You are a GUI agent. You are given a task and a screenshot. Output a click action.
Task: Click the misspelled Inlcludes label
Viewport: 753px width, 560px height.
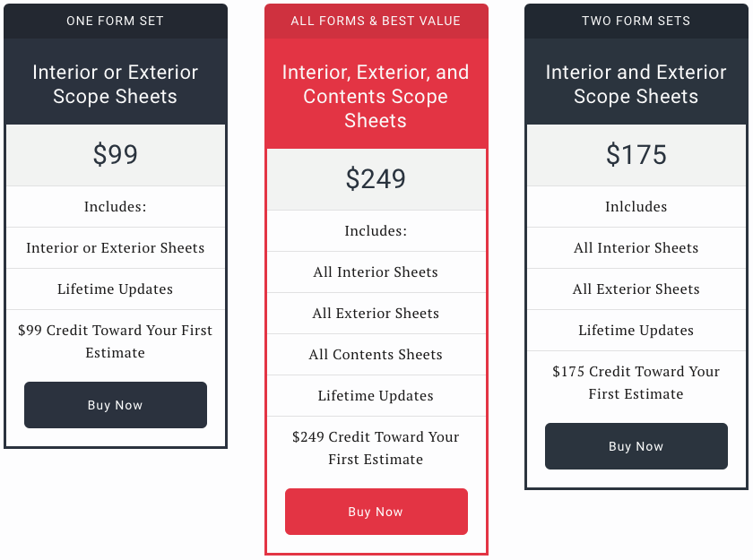[636, 207]
